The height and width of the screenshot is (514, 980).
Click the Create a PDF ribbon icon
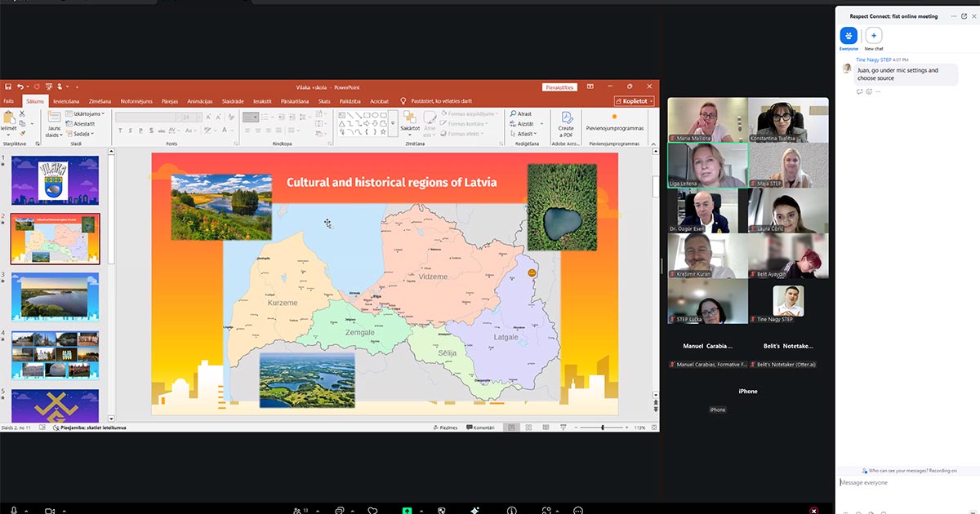pyautogui.click(x=566, y=122)
